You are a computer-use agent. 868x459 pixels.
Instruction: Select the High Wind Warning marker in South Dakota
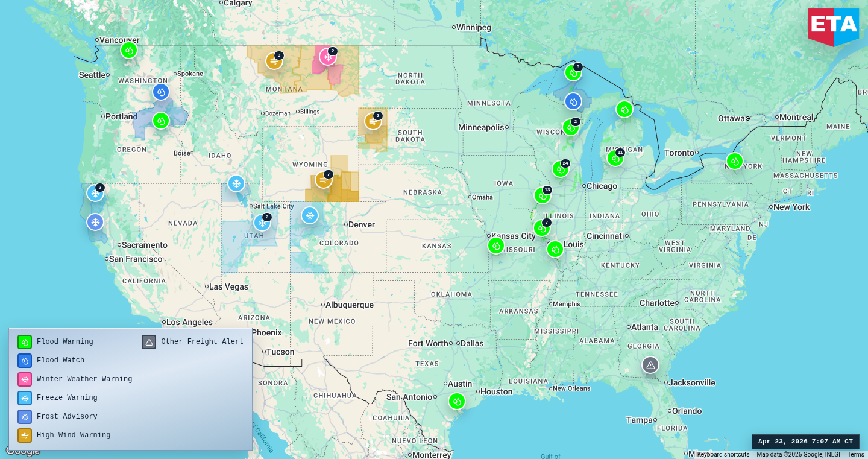(373, 121)
